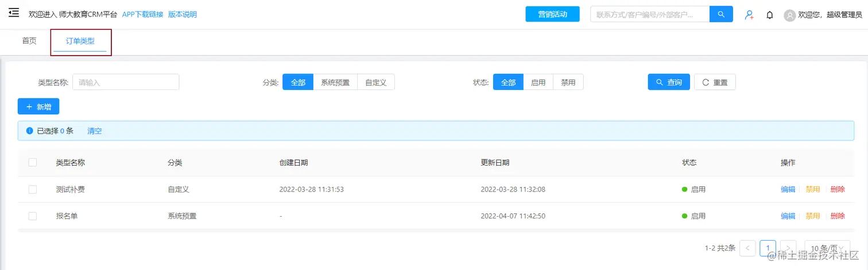This screenshot has height=270, width=868.
Task: Click the 重置 button
Action: coord(715,82)
